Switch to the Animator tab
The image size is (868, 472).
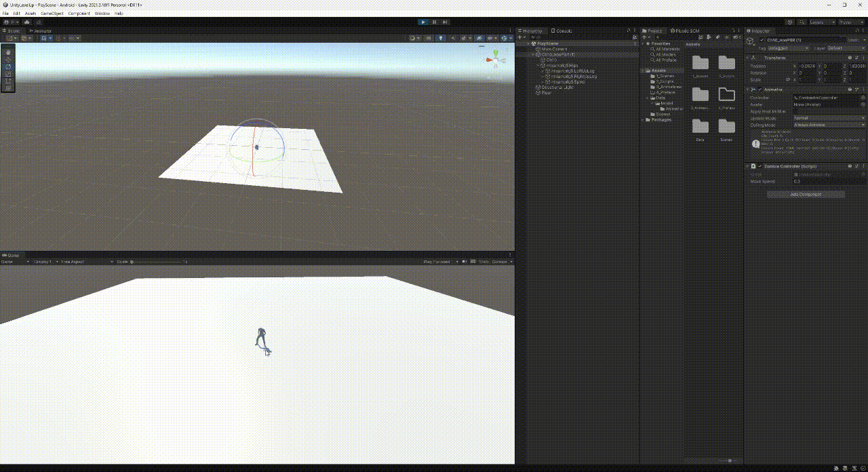point(40,31)
